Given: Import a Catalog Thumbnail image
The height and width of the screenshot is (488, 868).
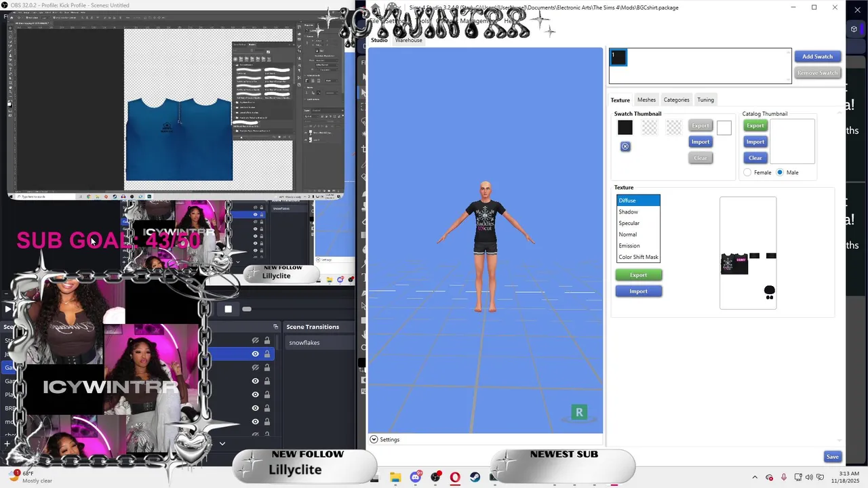Looking at the screenshot, I should 755,142.
